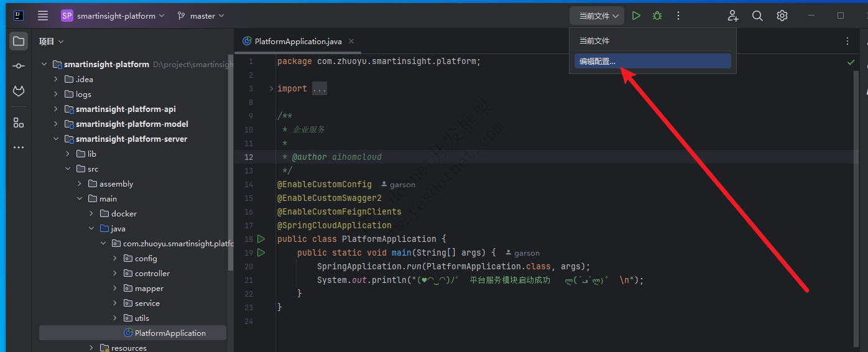Open the Commit tool window
Viewport: 868px width, 352px height.
point(19,66)
